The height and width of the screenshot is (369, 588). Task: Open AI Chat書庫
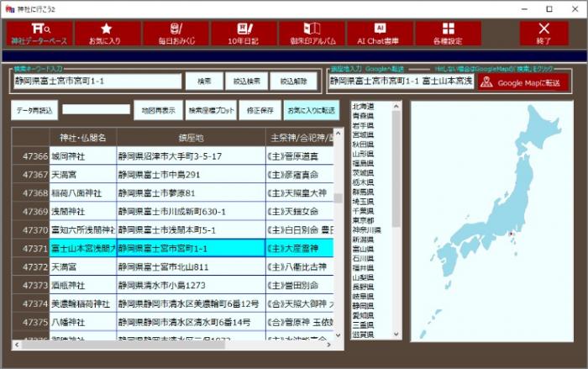[379, 34]
